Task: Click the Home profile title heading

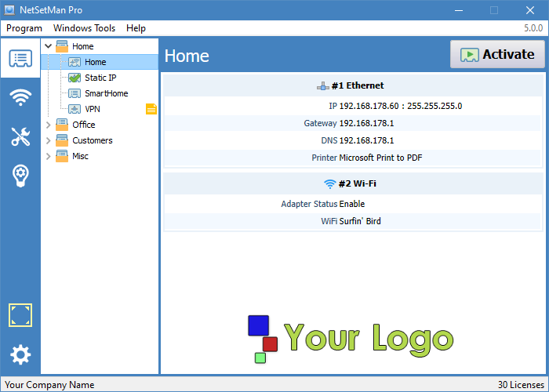Action: point(187,56)
